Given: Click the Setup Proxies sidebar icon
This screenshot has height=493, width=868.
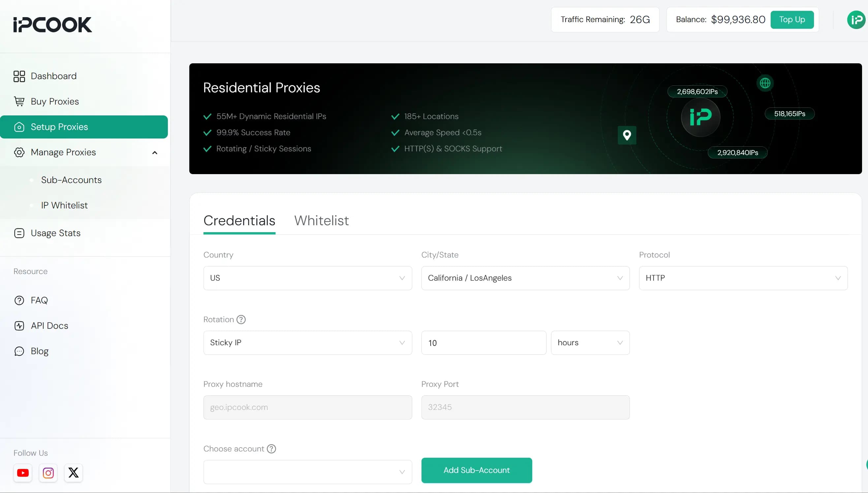Looking at the screenshot, I should (x=19, y=127).
